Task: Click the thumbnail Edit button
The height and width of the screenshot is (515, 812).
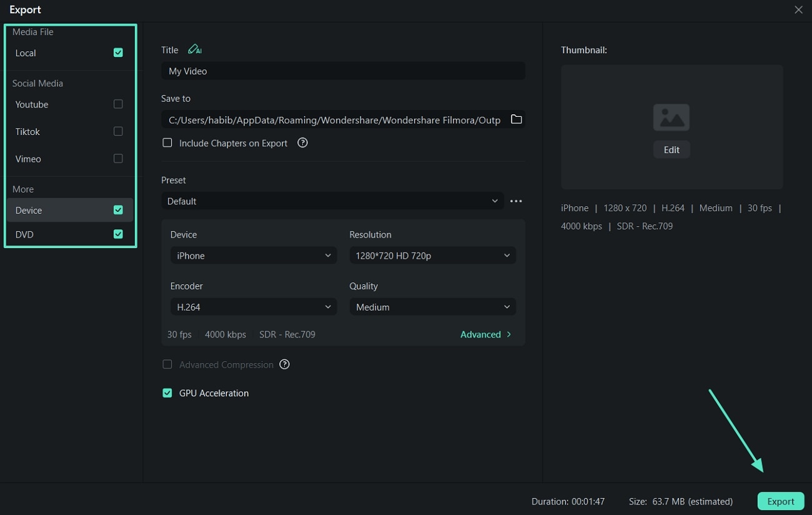Action: pyautogui.click(x=671, y=149)
